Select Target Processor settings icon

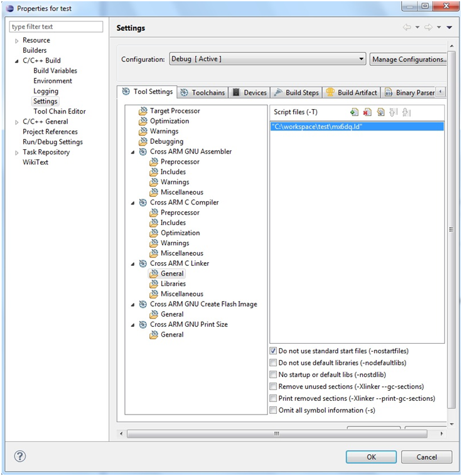click(143, 111)
